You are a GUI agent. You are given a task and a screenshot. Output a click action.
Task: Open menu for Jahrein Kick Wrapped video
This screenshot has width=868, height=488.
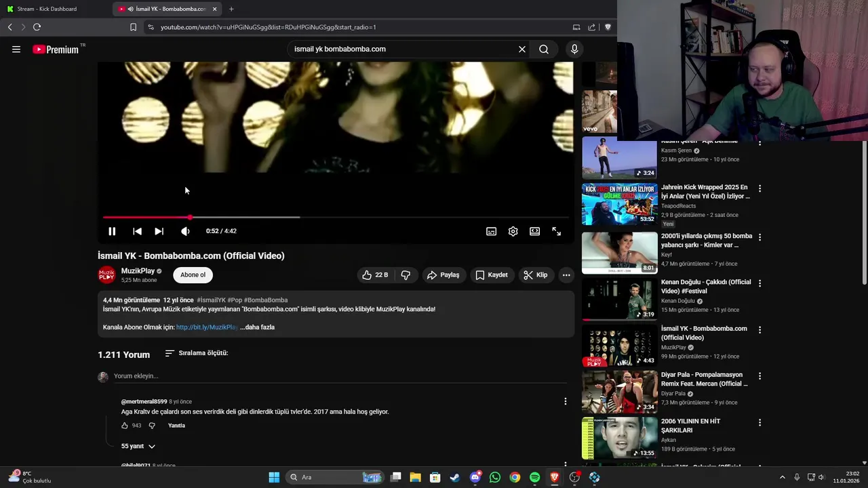click(x=759, y=188)
